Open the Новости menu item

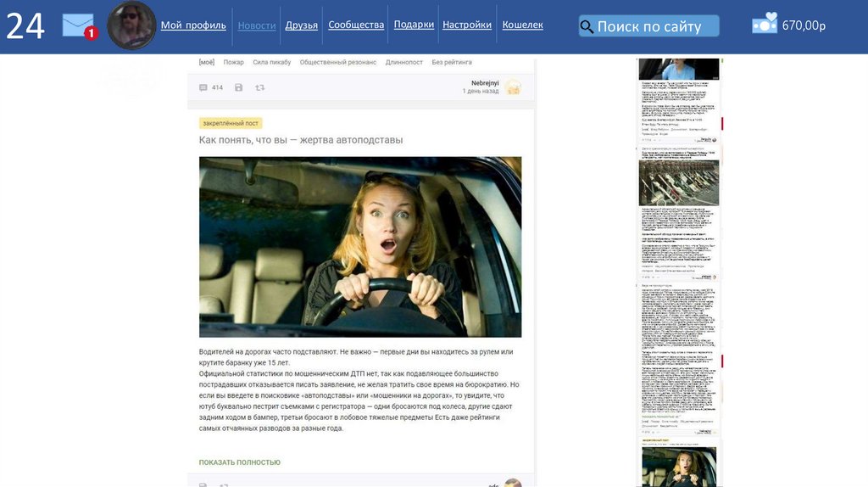tap(256, 25)
